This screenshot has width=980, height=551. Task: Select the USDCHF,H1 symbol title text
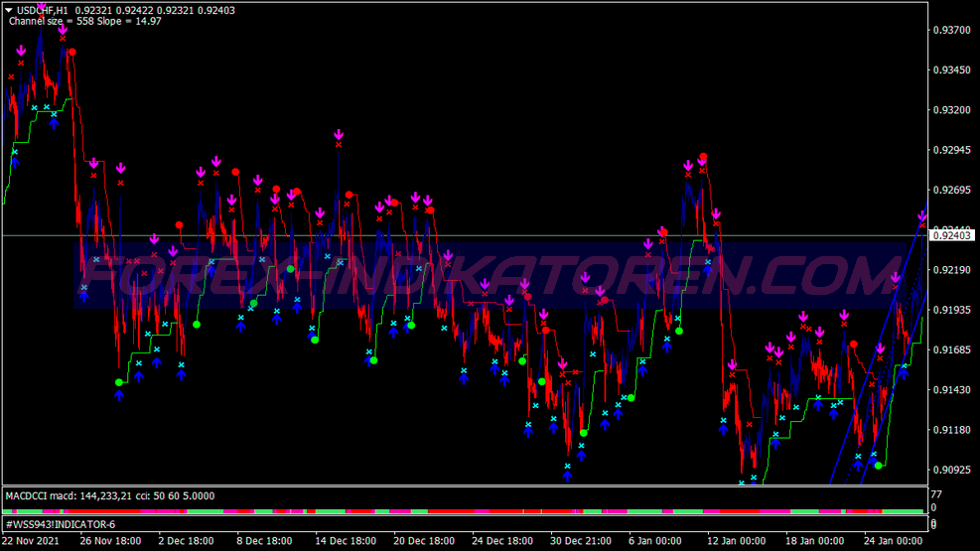[x=42, y=10]
